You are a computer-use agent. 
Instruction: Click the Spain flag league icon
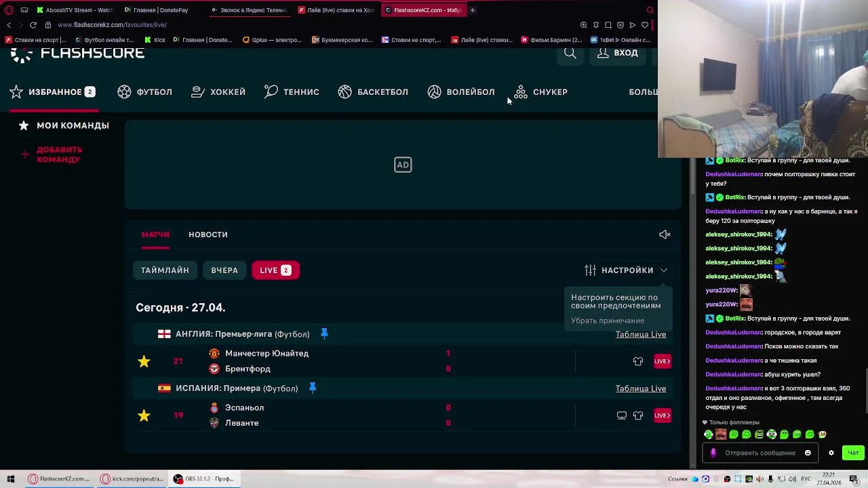pos(164,388)
